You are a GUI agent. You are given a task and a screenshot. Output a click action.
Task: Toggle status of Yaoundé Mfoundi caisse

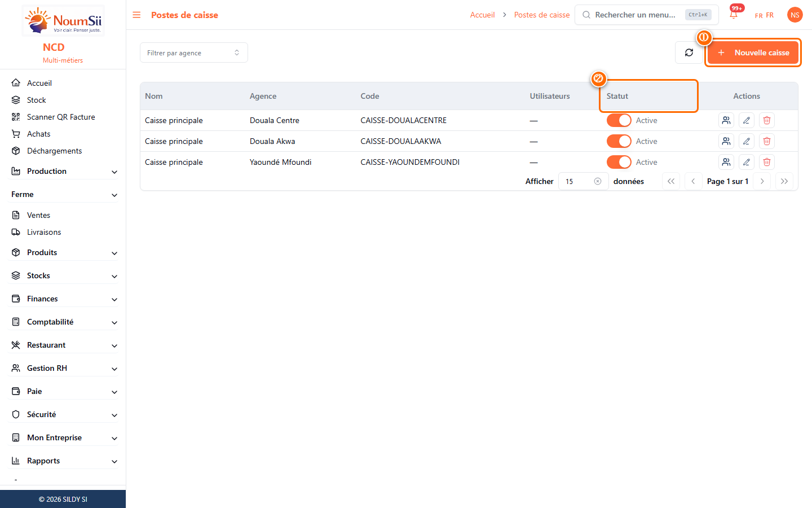pos(619,162)
